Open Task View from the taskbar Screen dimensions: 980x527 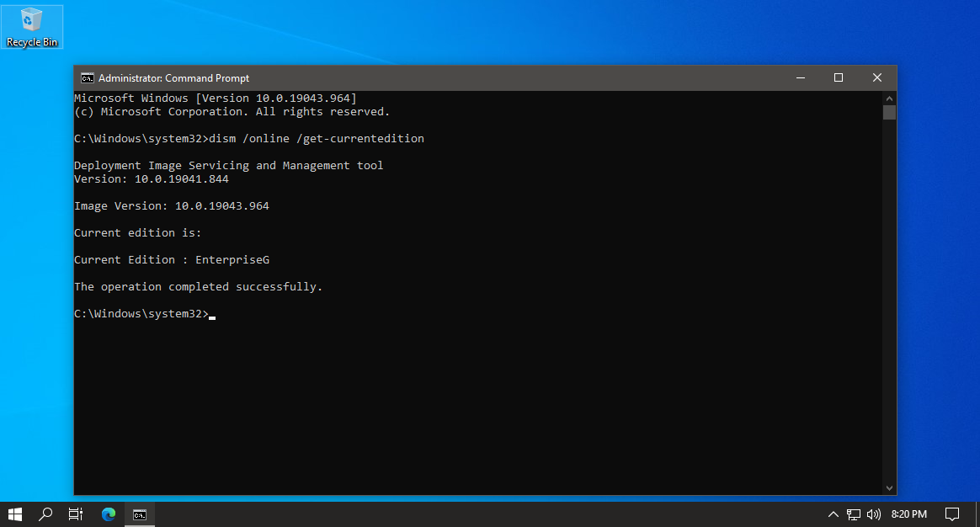coord(75,514)
